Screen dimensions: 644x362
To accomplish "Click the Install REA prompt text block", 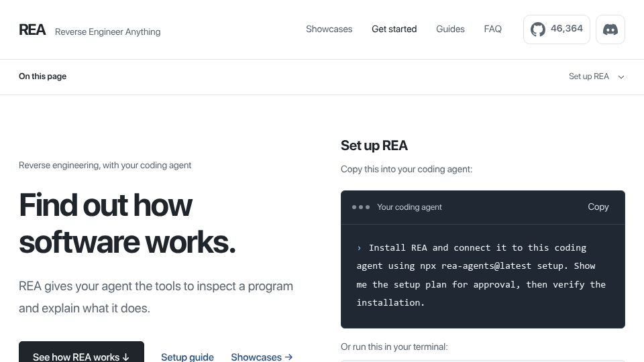I will click(x=481, y=275).
